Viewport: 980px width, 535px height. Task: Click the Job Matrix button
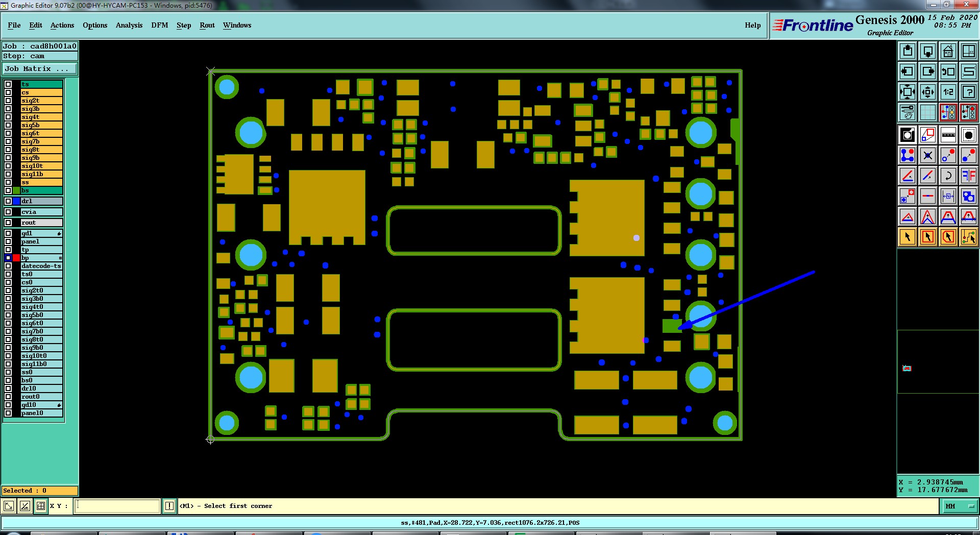coord(40,68)
